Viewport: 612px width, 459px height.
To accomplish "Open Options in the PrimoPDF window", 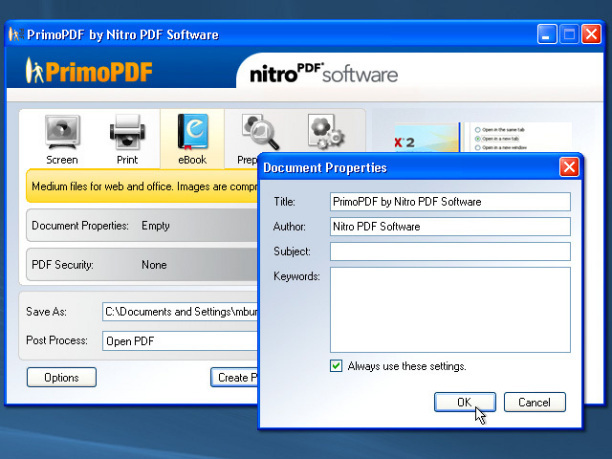I will [62, 377].
